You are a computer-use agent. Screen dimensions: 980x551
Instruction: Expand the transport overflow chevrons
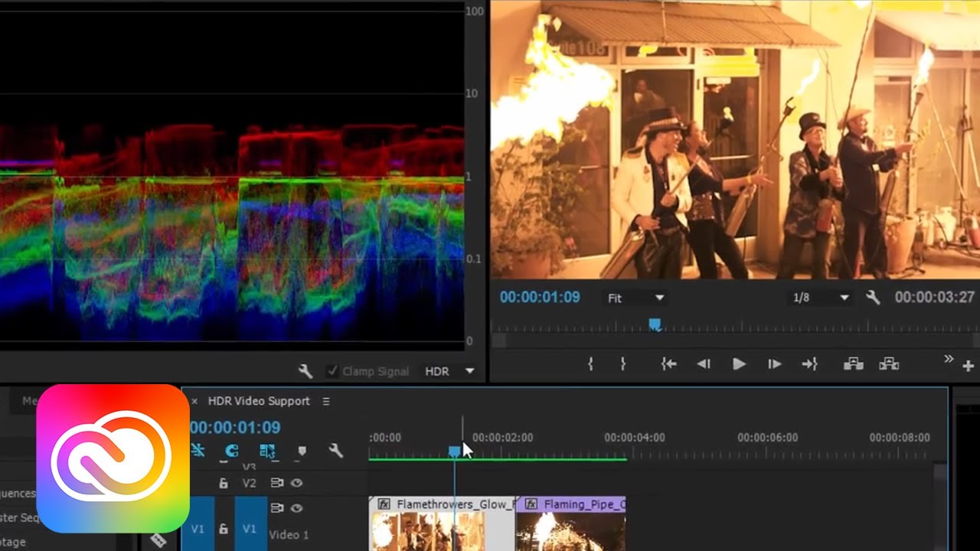point(949,358)
